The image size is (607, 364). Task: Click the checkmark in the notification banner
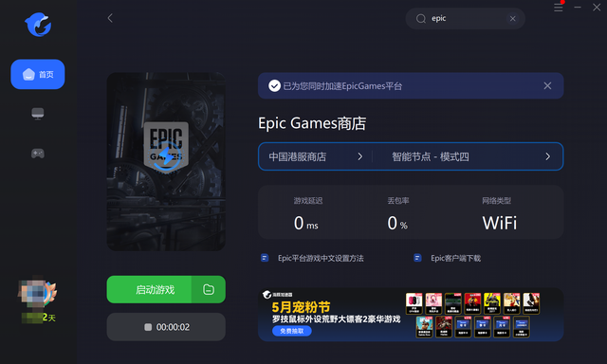(x=274, y=86)
